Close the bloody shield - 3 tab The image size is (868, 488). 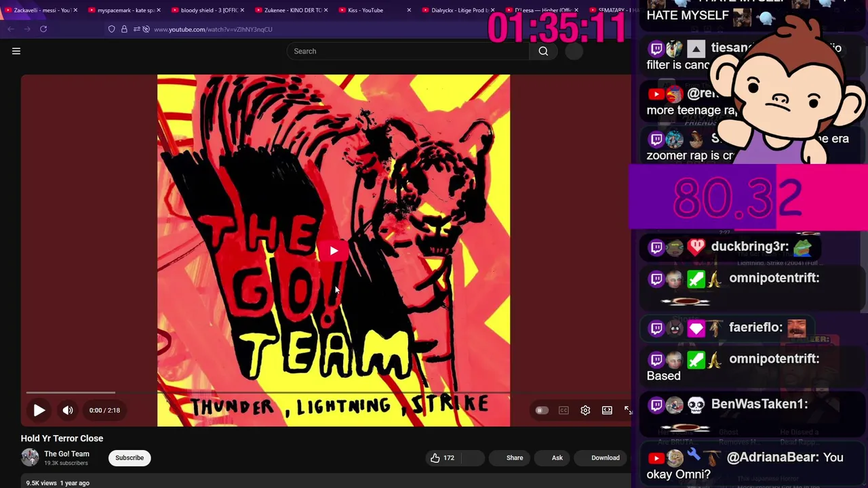click(242, 10)
